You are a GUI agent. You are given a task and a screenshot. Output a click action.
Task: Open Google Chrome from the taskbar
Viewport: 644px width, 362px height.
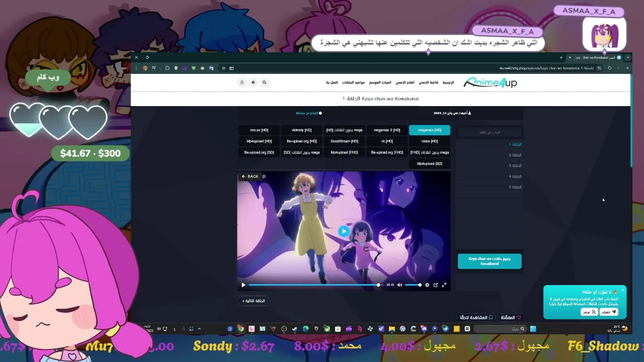240,329
